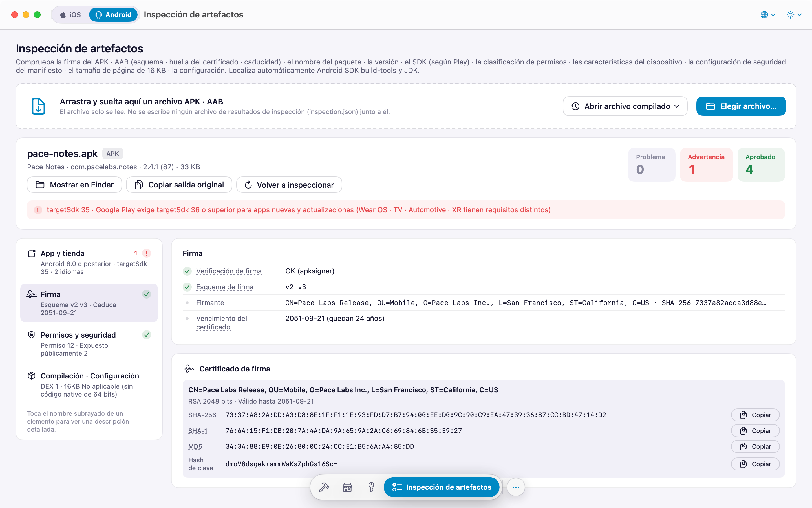812x508 pixels.
Task: Select the App y tienda section
Action: [x=89, y=262]
